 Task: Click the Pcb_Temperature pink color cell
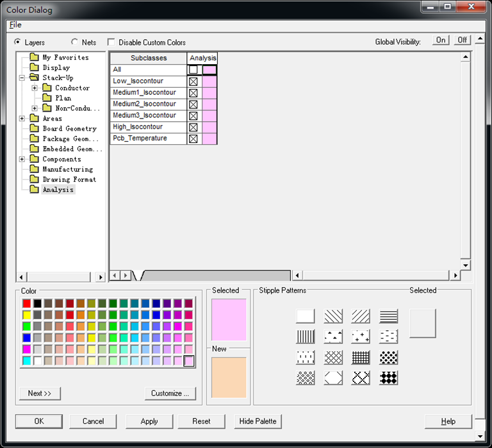(209, 138)
